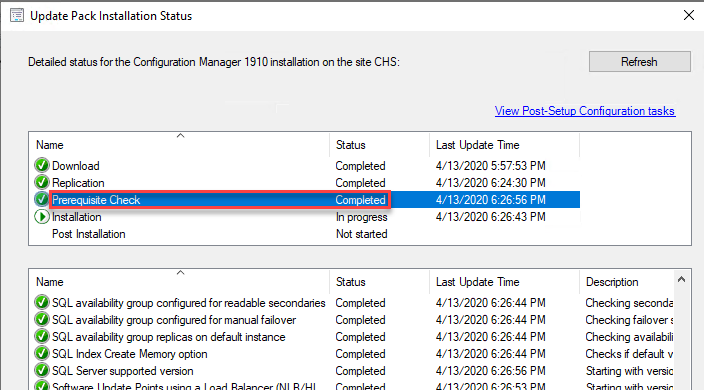Sort lower list by Last Update Time header
This screenshot has height=390, width=704.
(504, 282)
